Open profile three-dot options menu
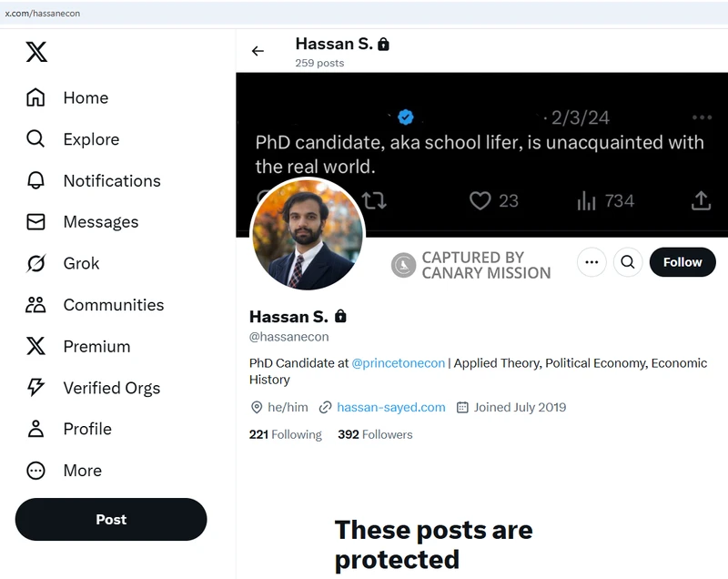Screen dimensions: 728x579 pos(591,262)
